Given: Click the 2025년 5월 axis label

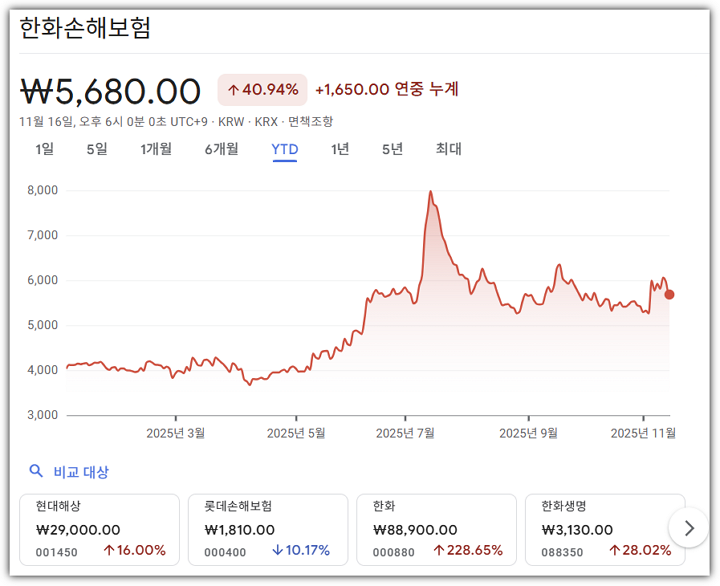Looking at the screenshot, I should [x=296, y=433].
